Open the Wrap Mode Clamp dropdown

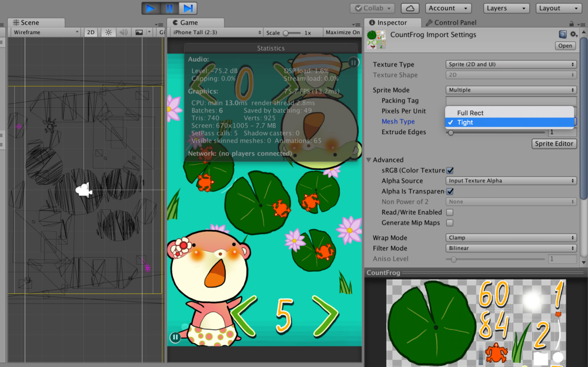511,238
